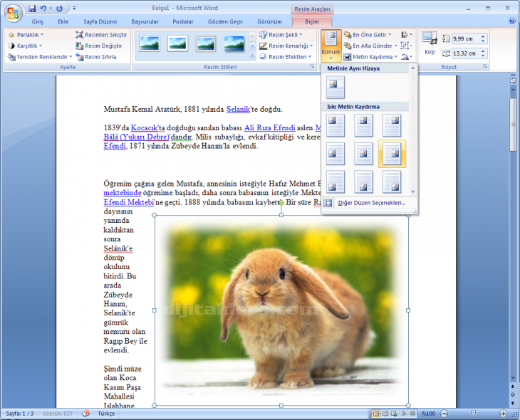Viewport: 520px width, 420px height.
Task: Apply the first picture style thumbnail
Action: (150, 43)
